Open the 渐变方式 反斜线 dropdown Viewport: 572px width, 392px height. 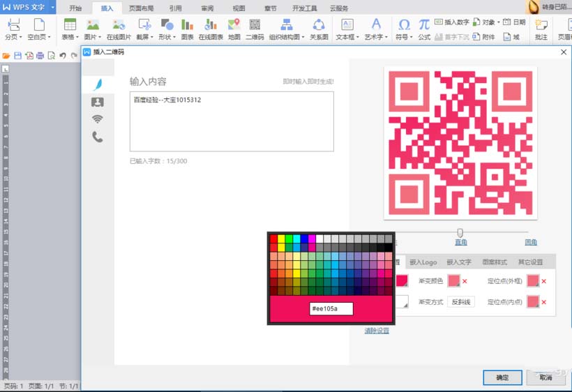[x=461, y=302]
